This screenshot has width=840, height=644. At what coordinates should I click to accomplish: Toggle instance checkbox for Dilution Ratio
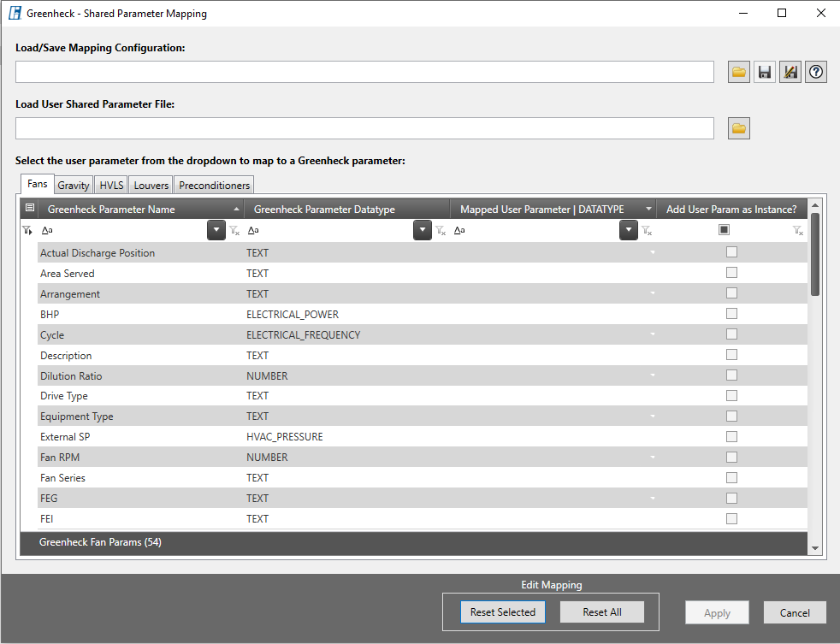731,375
